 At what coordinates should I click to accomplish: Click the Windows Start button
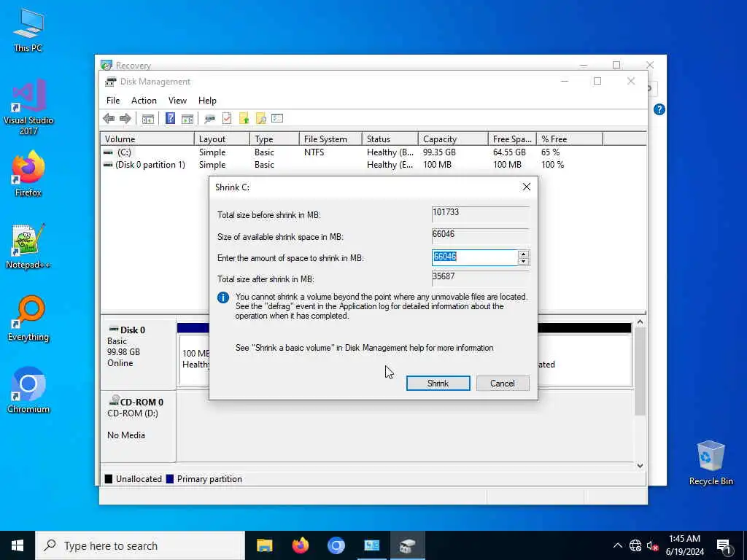coord(18,545)
